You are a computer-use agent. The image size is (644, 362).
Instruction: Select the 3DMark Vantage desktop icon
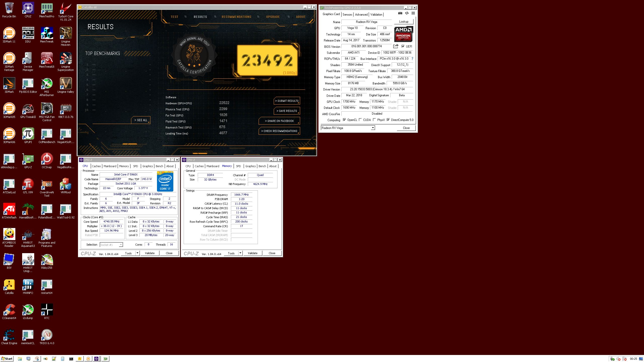point(9,62)
